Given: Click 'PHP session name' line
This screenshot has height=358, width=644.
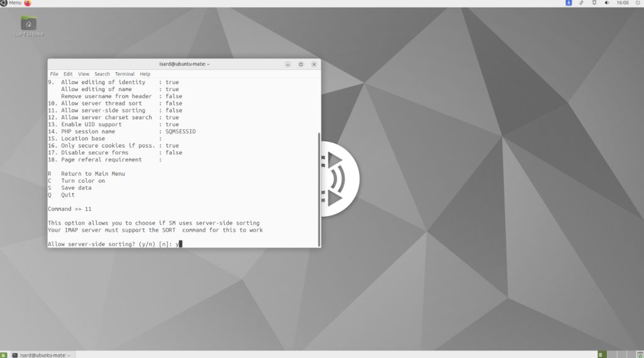Looking at the screenshot, I should pyautogui.click(x=121, y=132).
